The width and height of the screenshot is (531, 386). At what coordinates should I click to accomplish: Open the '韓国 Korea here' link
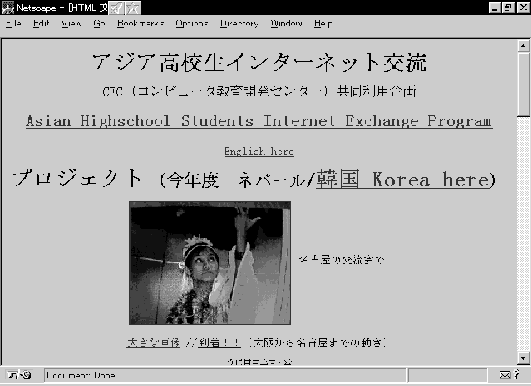(403, 179)
